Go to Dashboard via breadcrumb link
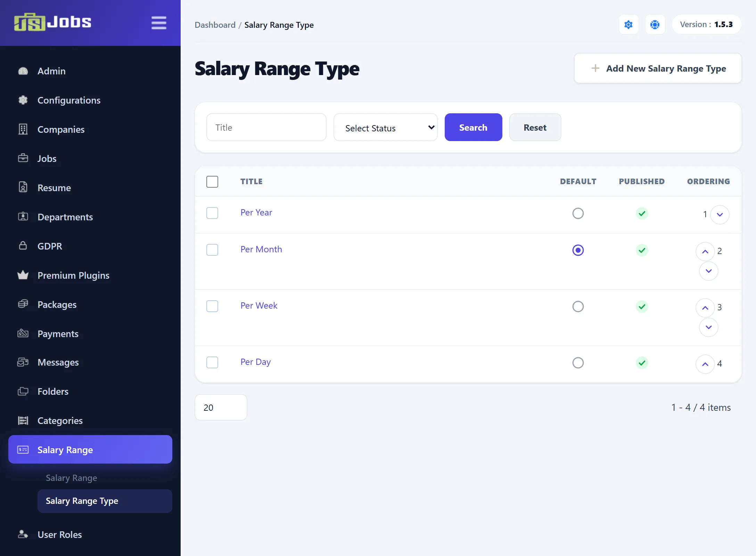The height and width of the screenshot is (556, 756). tap(215, 25)
